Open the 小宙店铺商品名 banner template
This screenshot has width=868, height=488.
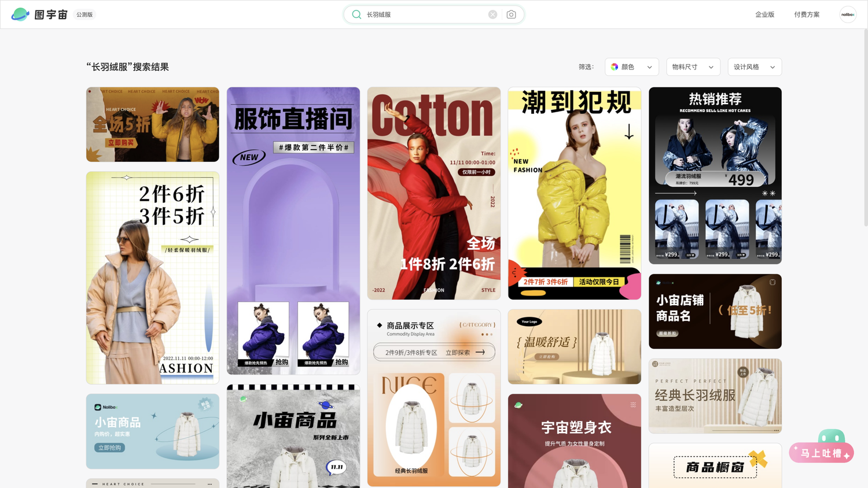(715, 311)
